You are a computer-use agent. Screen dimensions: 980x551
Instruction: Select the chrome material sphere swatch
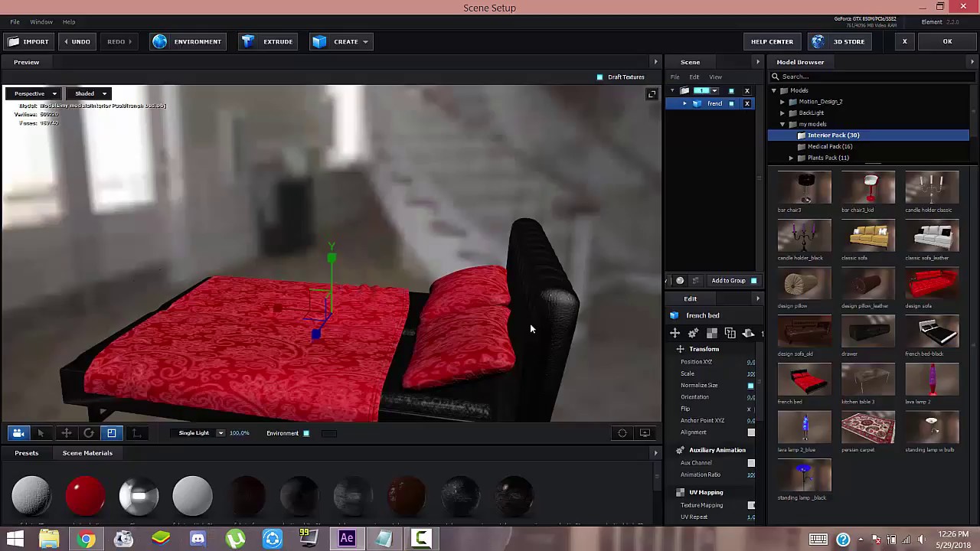point(139,495)
